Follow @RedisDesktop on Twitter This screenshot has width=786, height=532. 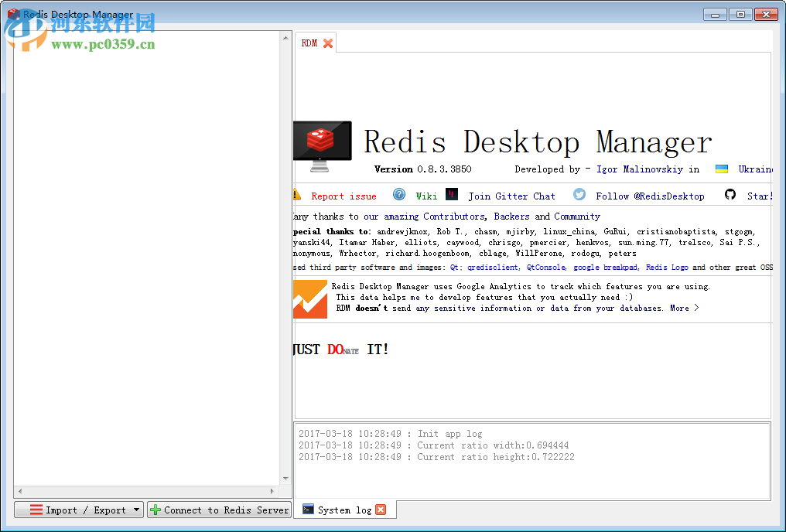coord(650,196)
